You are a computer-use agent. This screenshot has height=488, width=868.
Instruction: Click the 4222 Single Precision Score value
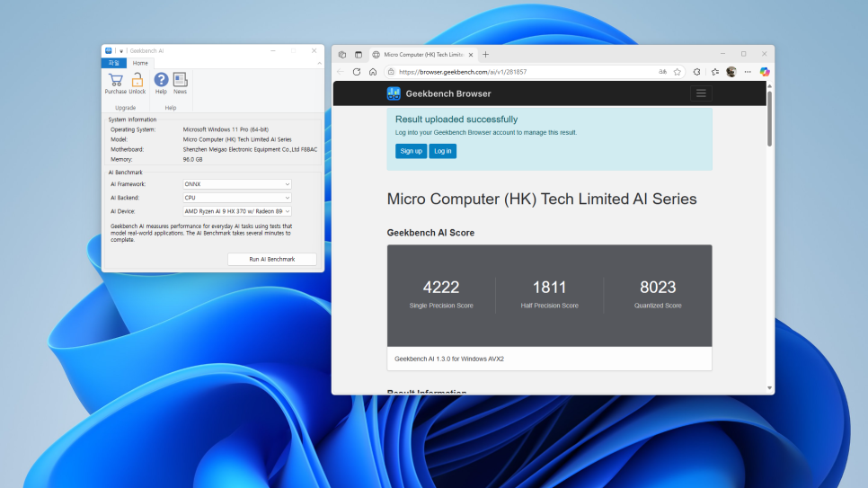(x=441, y=287)
